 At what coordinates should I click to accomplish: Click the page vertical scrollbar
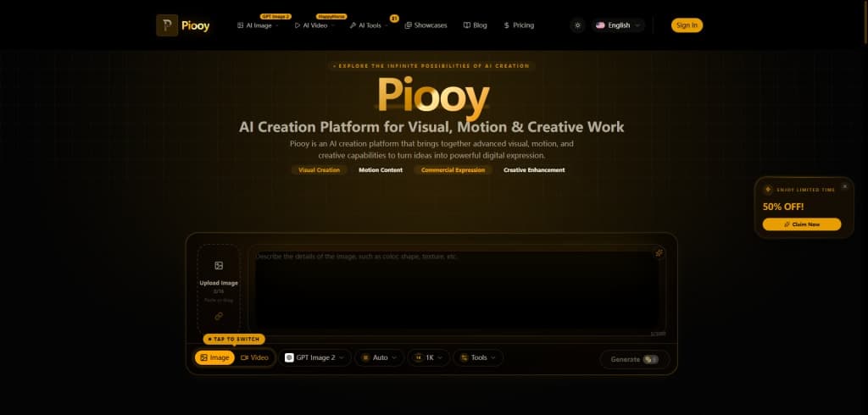point(865,22)
